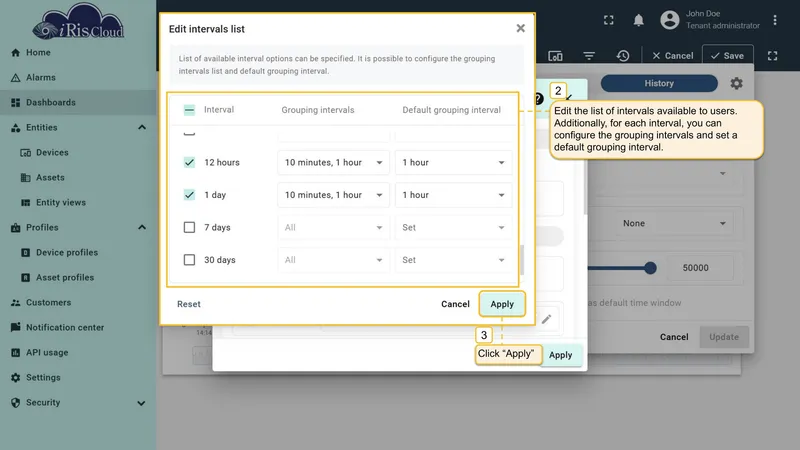
Task: Toggle the select-all Interval checkbox
Action: 189,110
